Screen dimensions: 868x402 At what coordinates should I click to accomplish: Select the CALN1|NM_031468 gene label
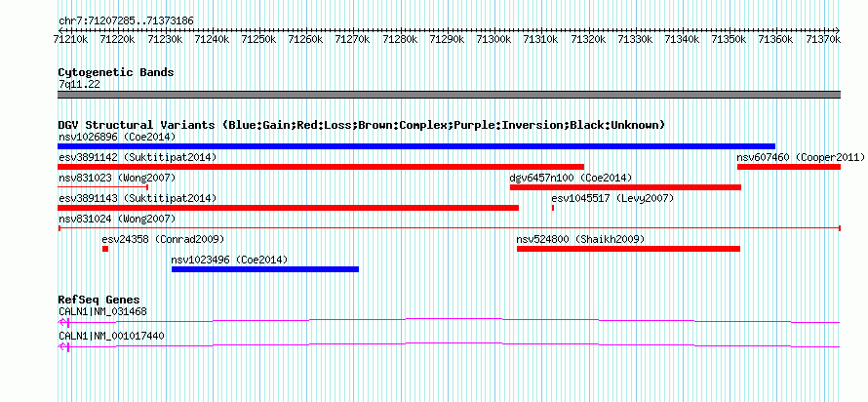(103, 311)
